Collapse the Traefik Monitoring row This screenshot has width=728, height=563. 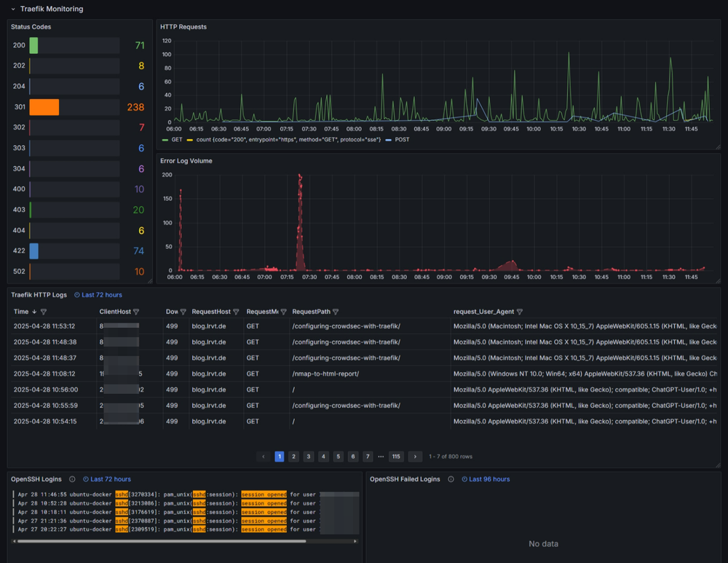[12, 9]
